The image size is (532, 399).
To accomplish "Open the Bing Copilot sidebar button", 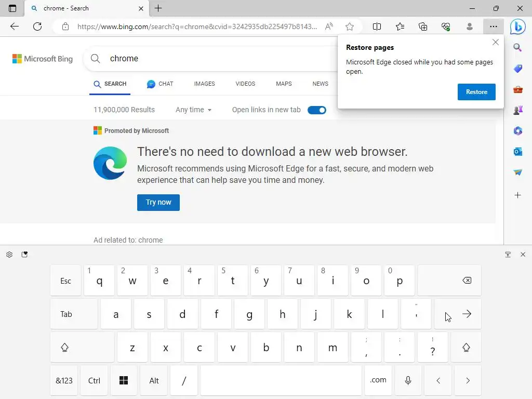I will click(518, 27).
